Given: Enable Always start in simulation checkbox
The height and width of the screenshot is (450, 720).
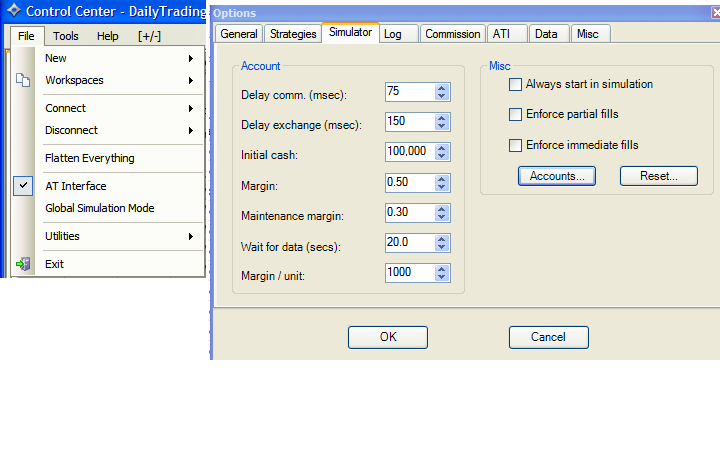Looking at the screenshot, I should (515, 84).
